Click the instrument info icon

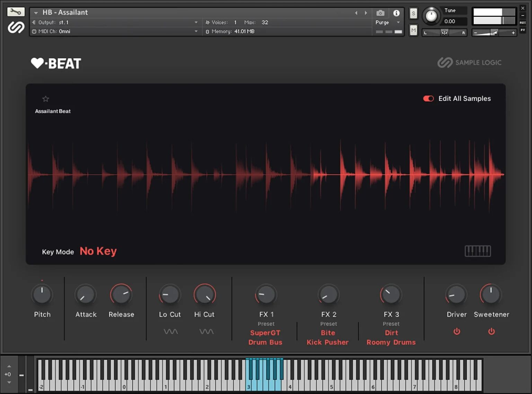point(397,13)
